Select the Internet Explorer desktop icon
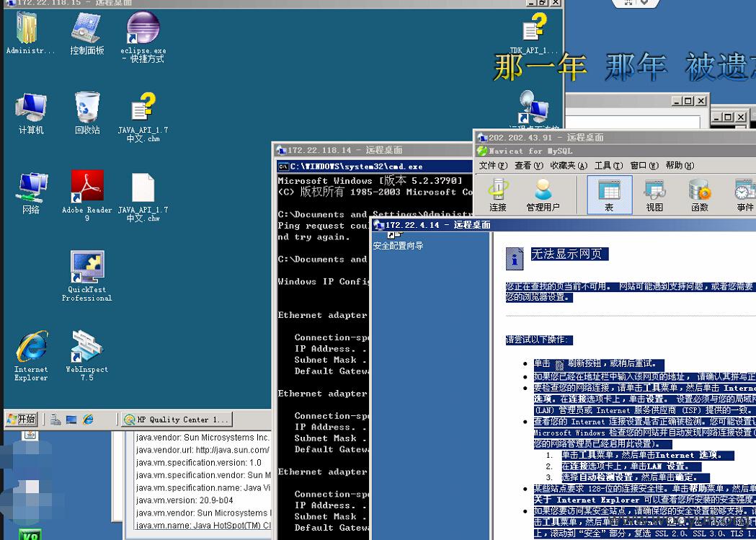Viewport: 756px width, 540px height. (31, 355)
